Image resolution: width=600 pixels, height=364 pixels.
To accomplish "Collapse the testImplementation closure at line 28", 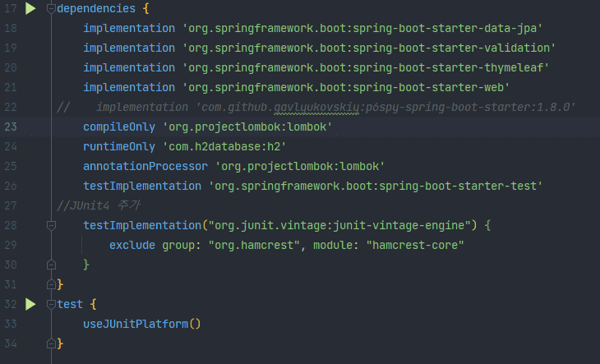I will pyautogui.click(x=51, y=226).
